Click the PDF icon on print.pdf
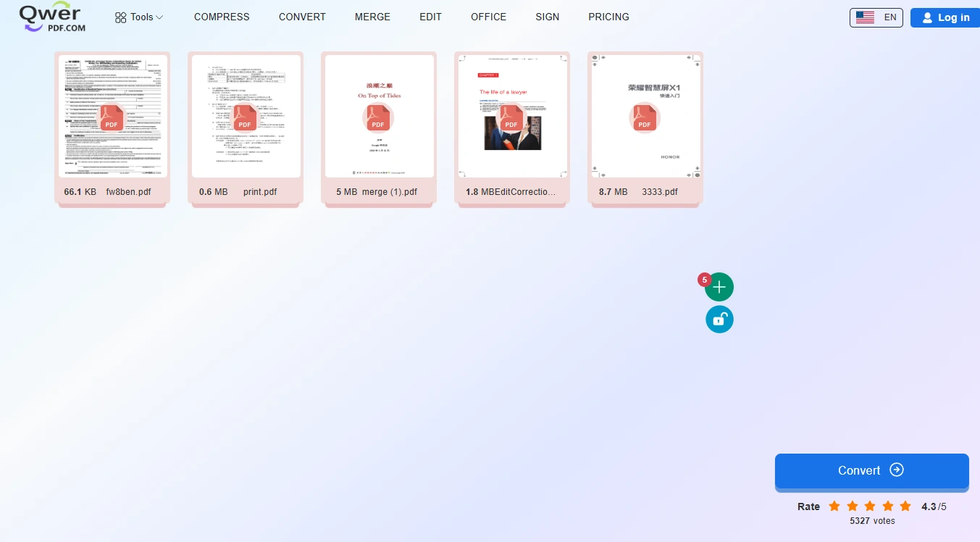Screen dimensions: 980x542 (x=245, y=117)
